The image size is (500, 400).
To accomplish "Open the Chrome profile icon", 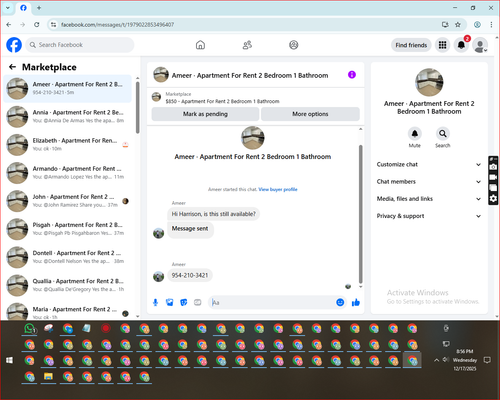I will pyautogui.click(x=477, y=24).
